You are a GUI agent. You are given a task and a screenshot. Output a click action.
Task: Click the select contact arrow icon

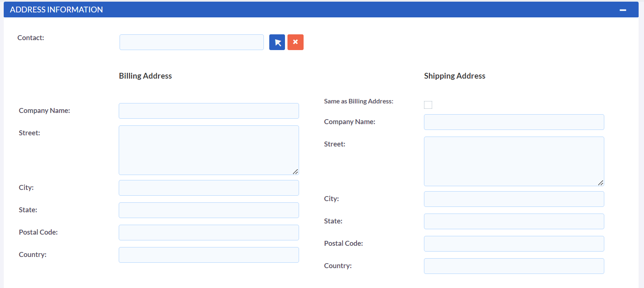click(x=277, y=42)
